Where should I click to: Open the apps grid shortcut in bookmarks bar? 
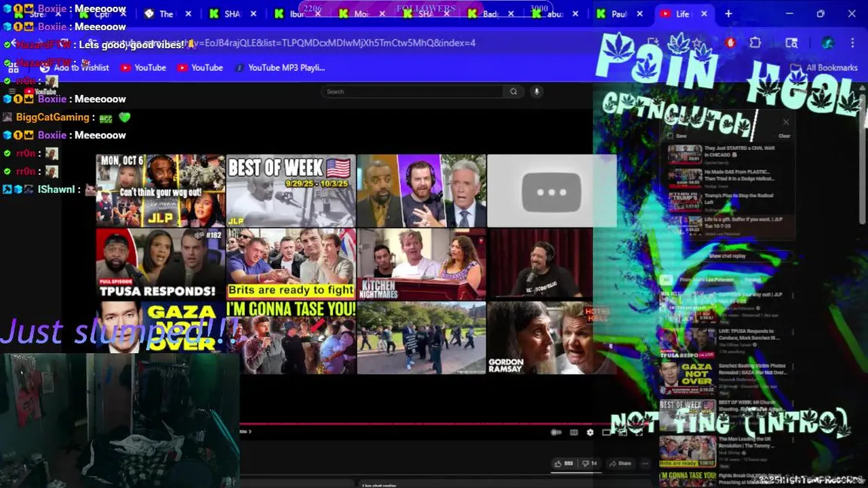click(x=13, y=68)
